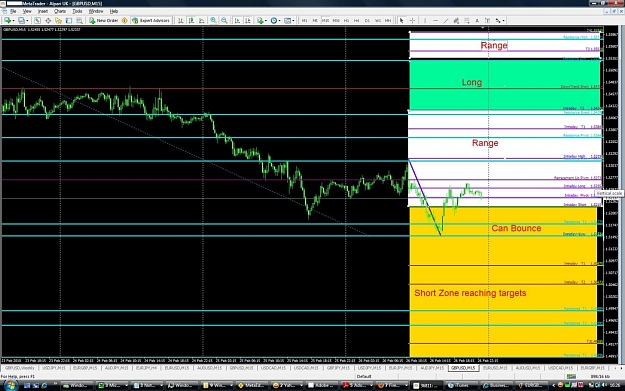Launch MetaEditor from the yellow diamond icon
This screenshot has width=625, height=391.
(124, 20)
